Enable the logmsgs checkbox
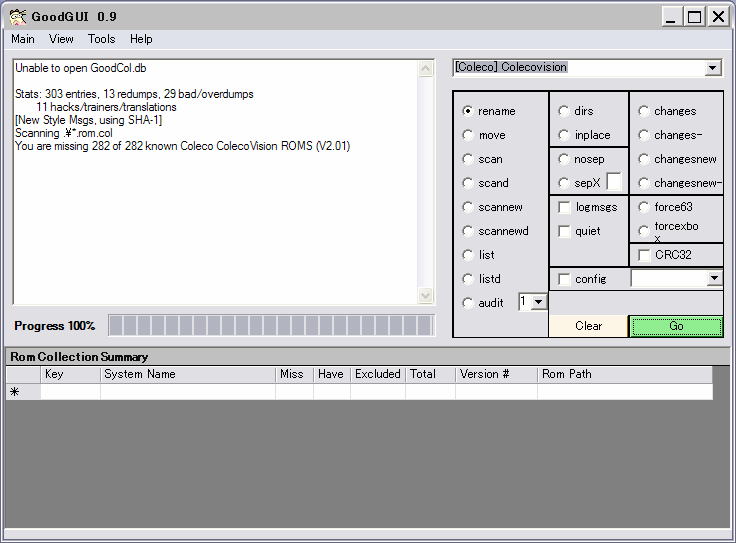The image size is (736, 543). pos(564,207)
